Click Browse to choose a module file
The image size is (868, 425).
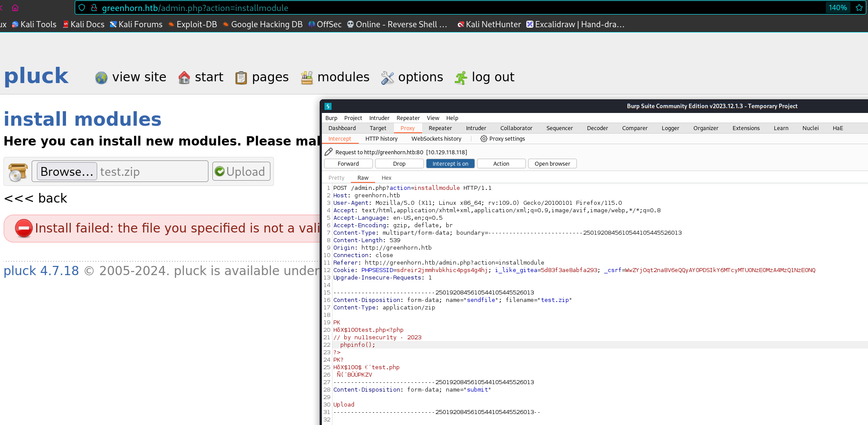coord(67,171)
